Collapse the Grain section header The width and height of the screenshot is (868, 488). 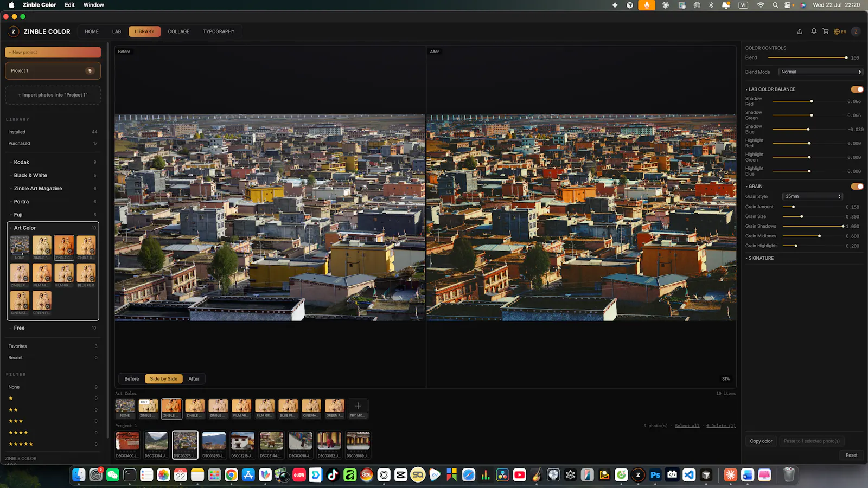(755, 187)
